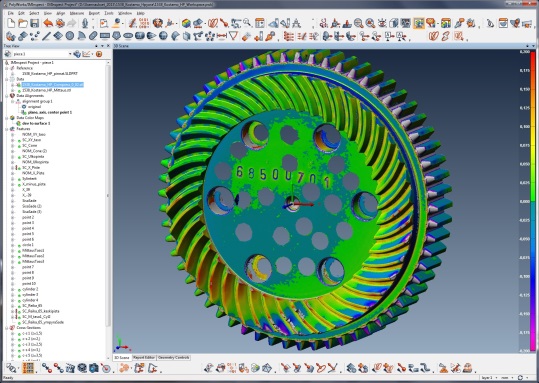The width and height of the screenshot is (539, 383).
Task: Open the Edit menu
Action: click(x=21, y=13)
